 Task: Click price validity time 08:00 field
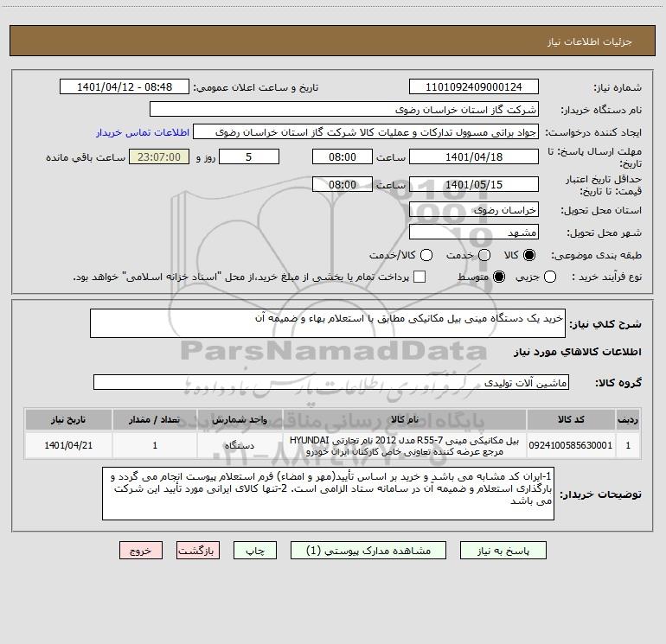(343, 184)
